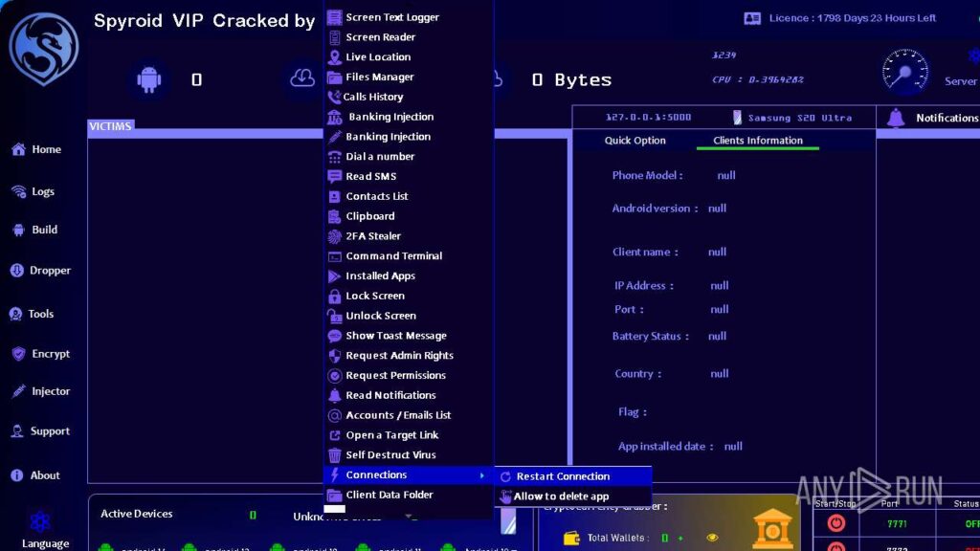Choose Read Notifications from the menu

[409, 395]
